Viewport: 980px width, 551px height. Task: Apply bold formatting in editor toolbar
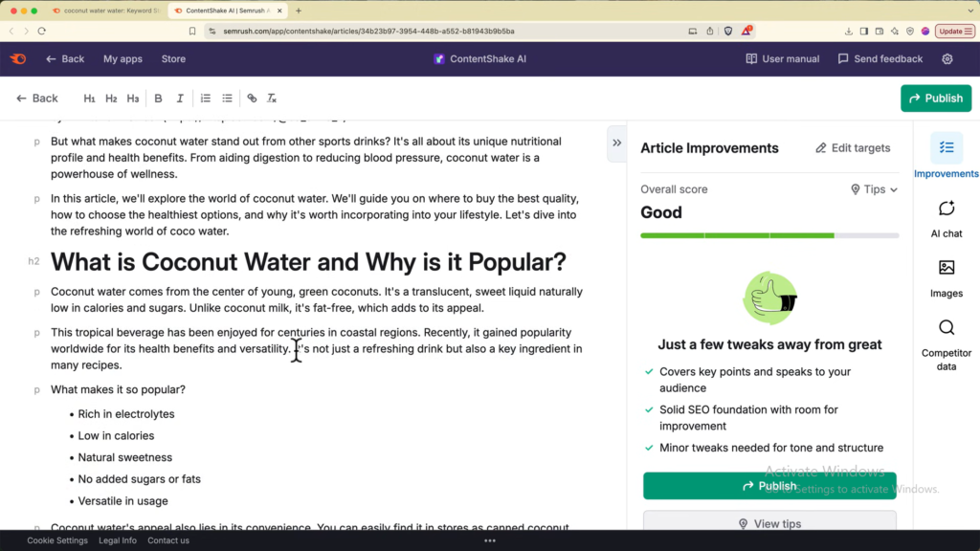[158, 99]
